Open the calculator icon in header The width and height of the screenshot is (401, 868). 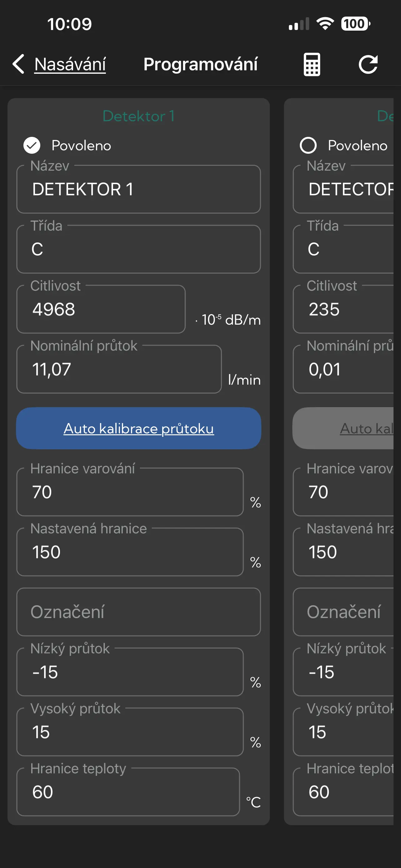(x=312, y=64)
